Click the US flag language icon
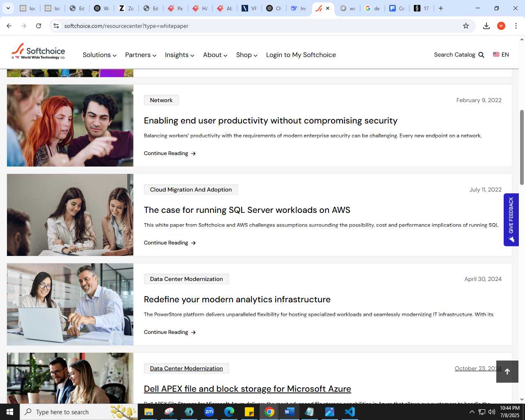525x420 pixels. (496, 55)
